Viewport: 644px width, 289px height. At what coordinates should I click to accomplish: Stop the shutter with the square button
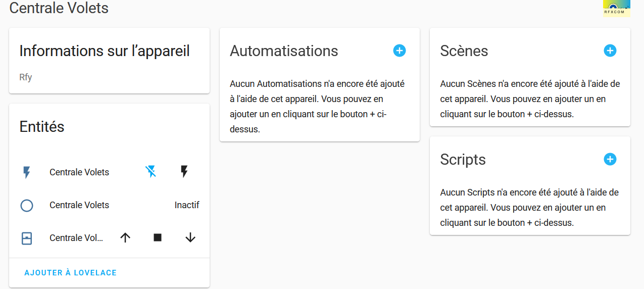coord(158,237)
